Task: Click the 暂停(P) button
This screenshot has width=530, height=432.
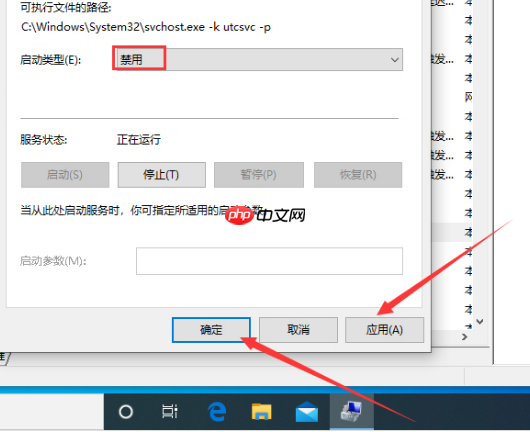Action: pos(259,175)
